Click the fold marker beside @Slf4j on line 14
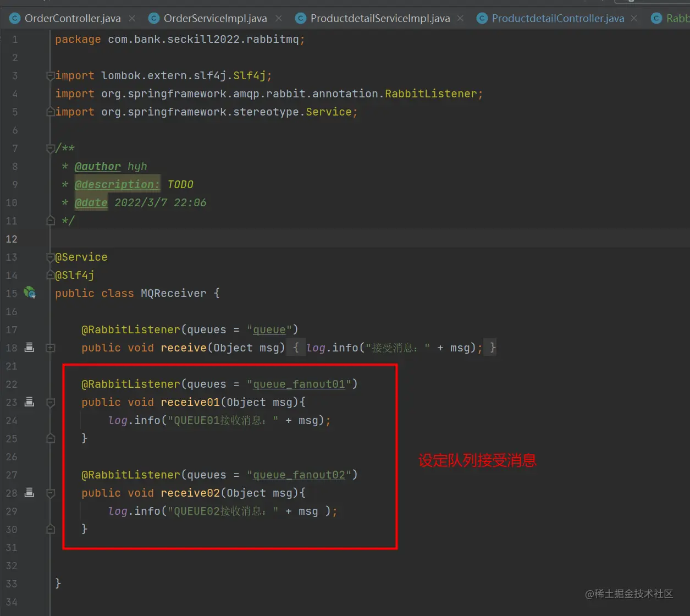The image size is (690, 616). [x=51, y=275]
